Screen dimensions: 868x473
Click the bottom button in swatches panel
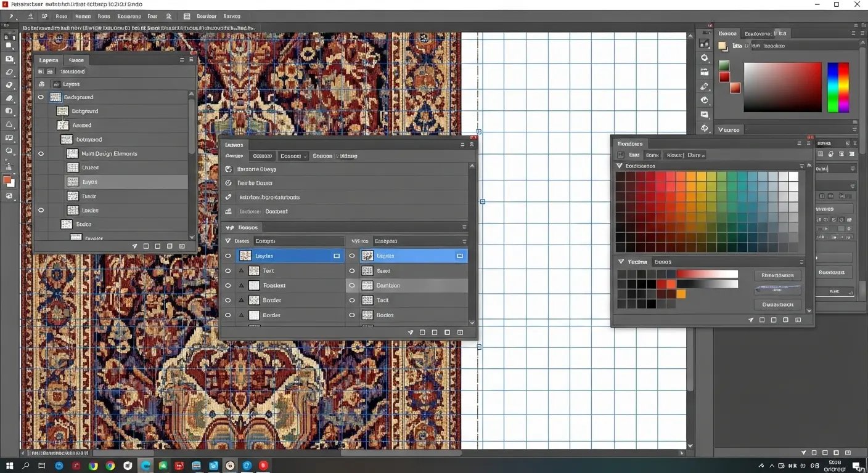[777, 304]
